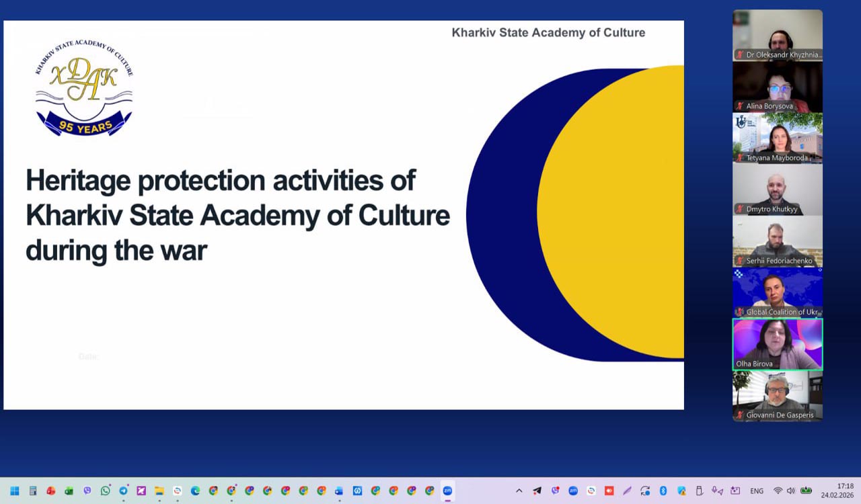This screenshot has width=861, height=504.
Task: Click Tetyana Mayboroda's participant video
Action: coord(777,138)
